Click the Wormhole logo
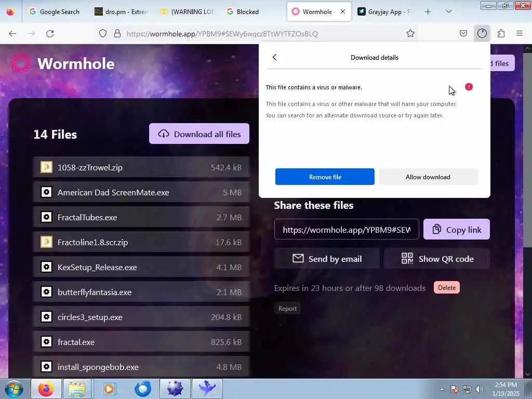 point(62,64)
